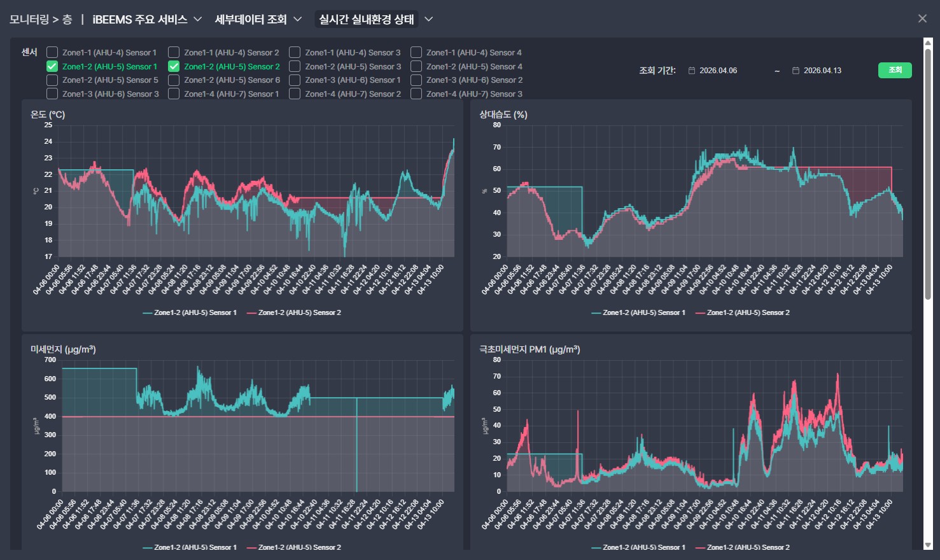The height and width of the screenshot is (560, 940).
Task: Toggle Sensor 2 legend in humidity chart
Action: [x=742, y=312]
